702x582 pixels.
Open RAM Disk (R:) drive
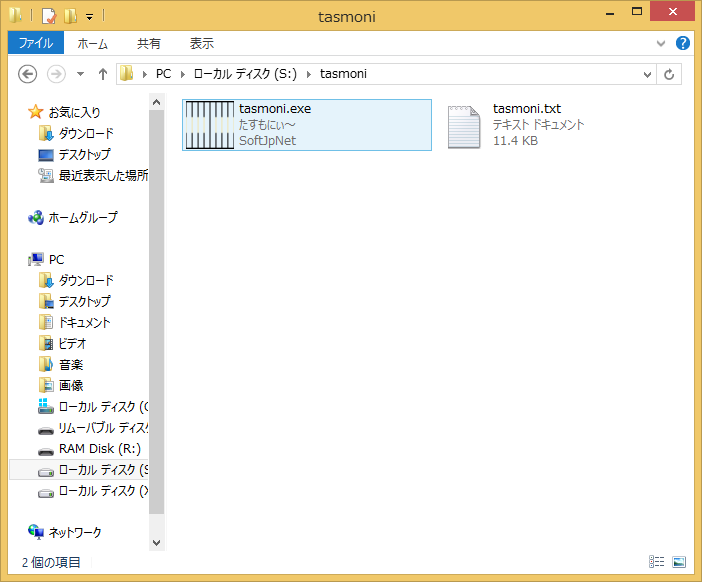click(x=99, y=449)
